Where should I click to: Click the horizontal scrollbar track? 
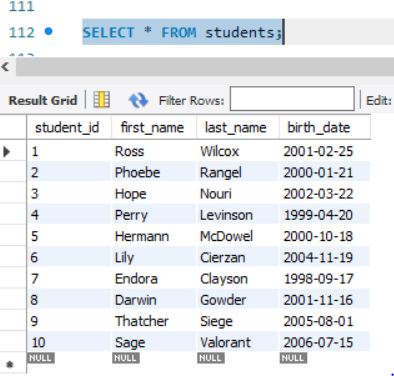205,67
